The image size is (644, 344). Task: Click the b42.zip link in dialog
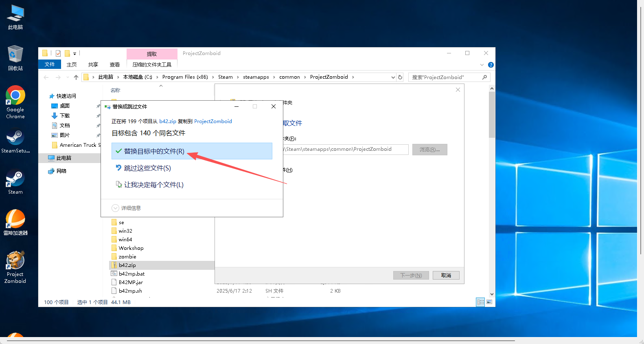[168, 121]
